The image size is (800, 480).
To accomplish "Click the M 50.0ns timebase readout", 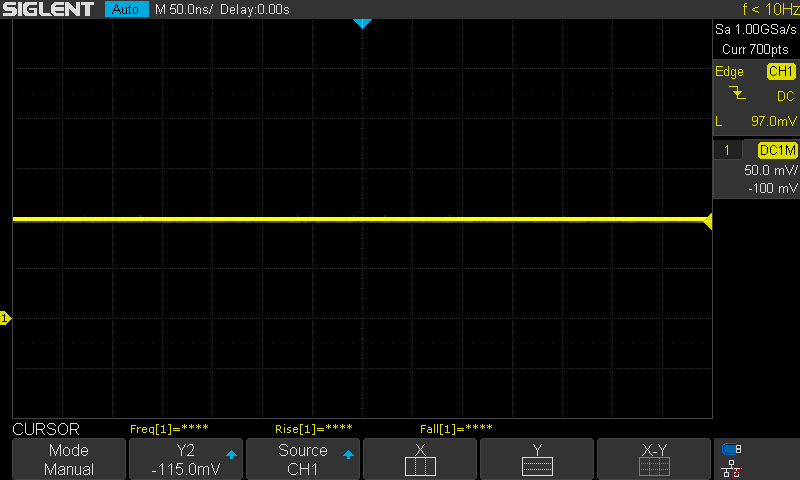I will click(x=184, y=9).
